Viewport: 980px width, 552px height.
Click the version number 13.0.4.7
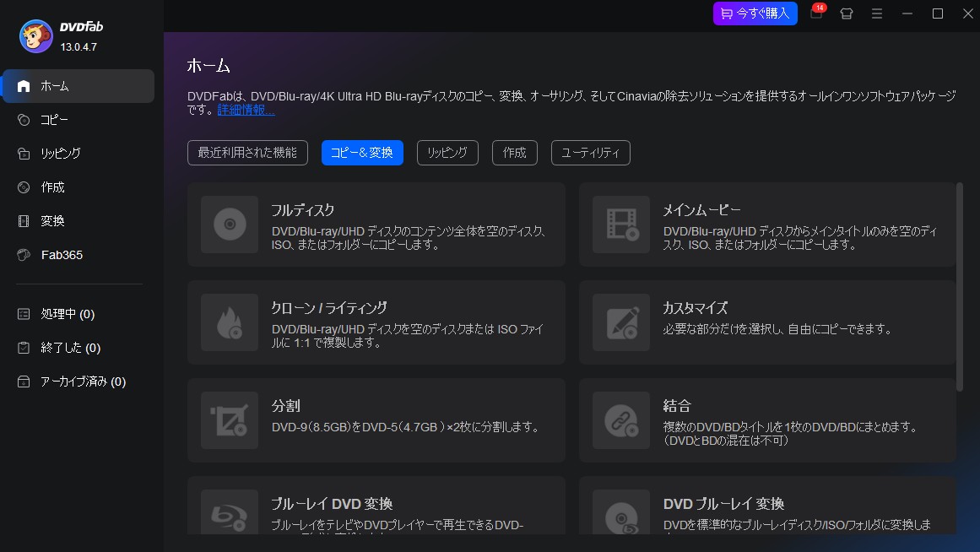(79, 47)
